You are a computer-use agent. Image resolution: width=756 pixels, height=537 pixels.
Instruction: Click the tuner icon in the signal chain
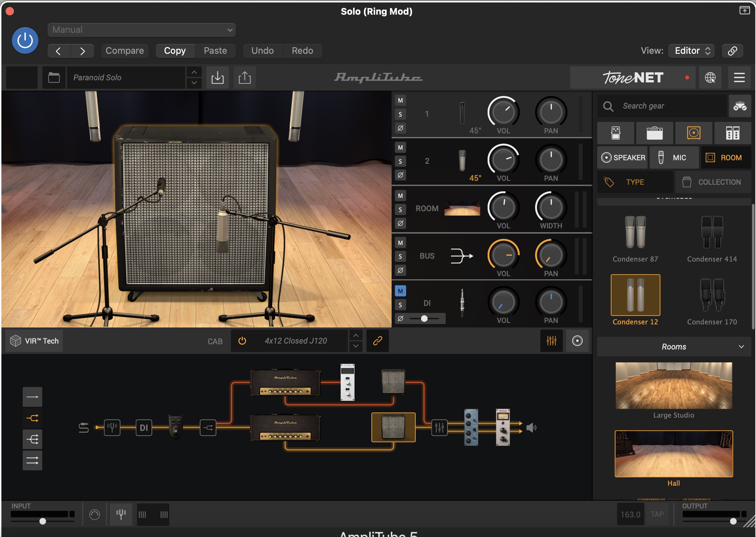click(112, 427)
